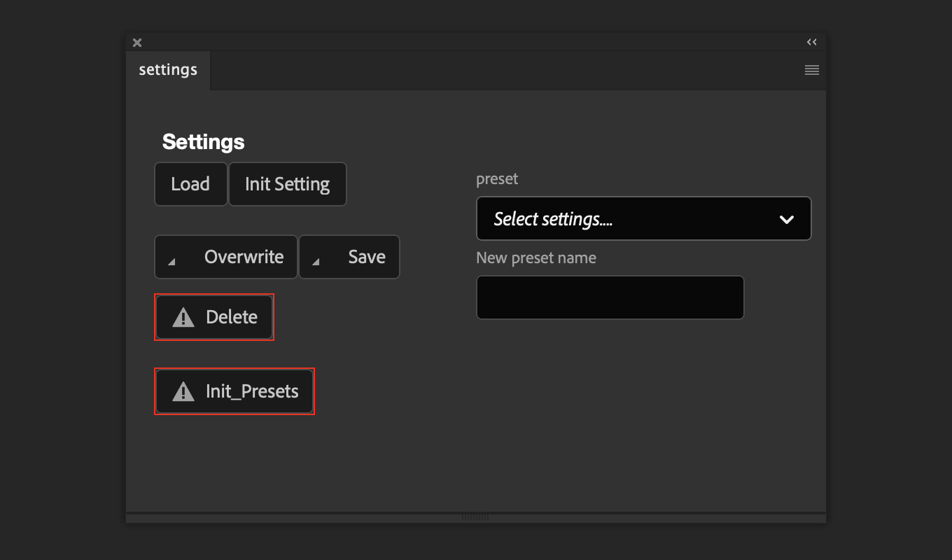Click the Settings heading text

[x=203, y=141]
